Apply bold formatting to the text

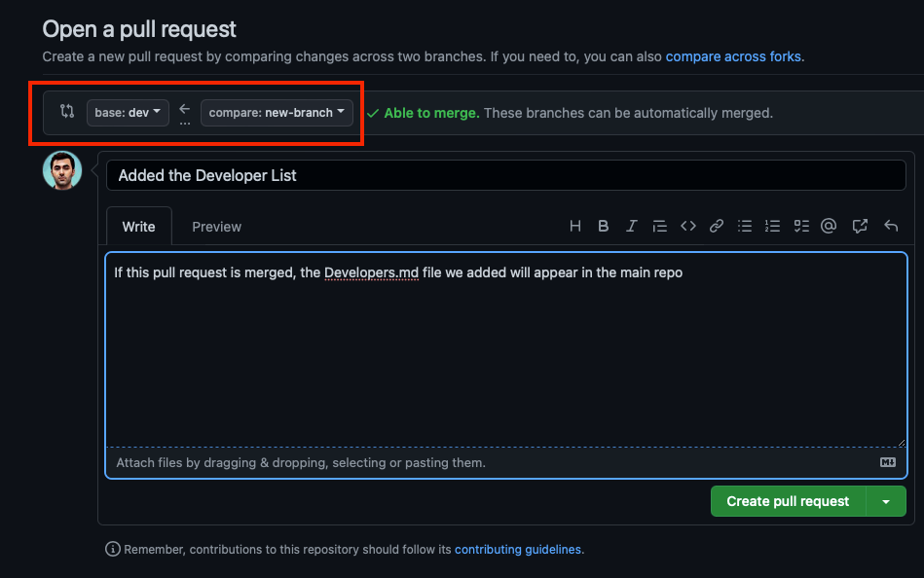pos(604,226)
